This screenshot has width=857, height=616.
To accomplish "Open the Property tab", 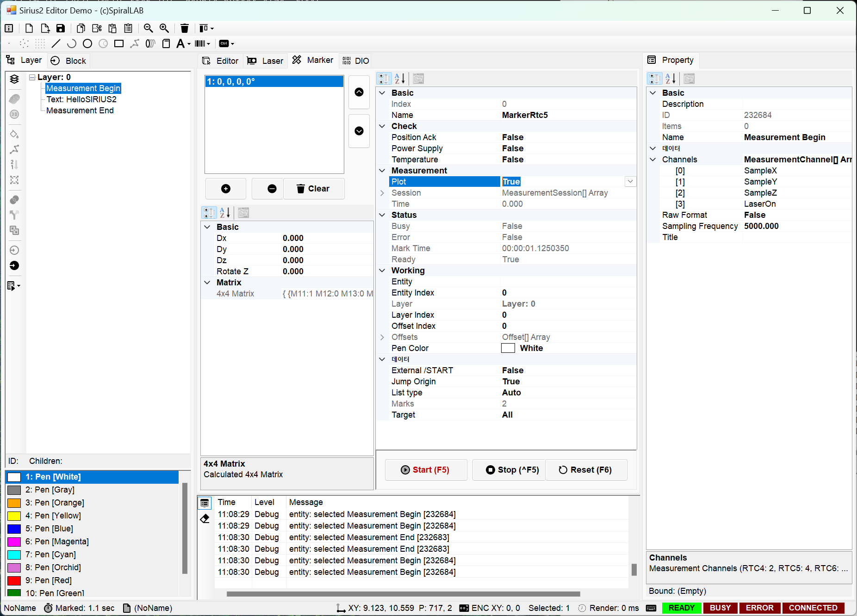I will [x=671, y=60].
